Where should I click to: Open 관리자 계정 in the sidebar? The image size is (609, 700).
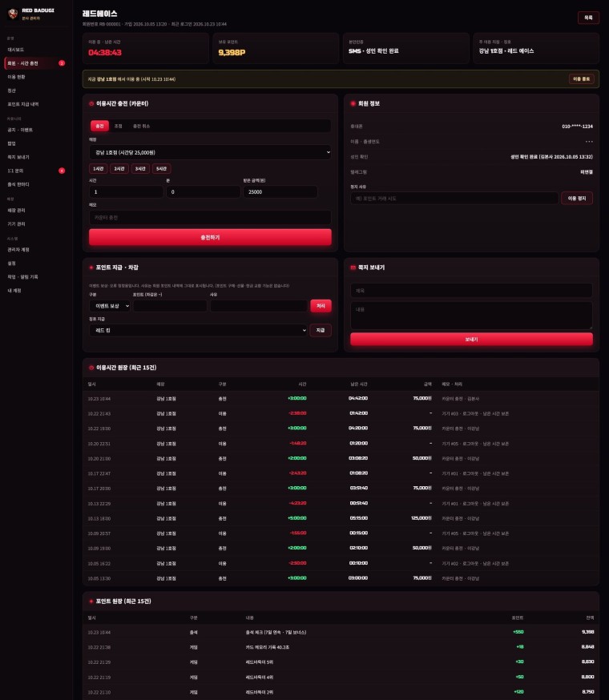tap(34, 250)
